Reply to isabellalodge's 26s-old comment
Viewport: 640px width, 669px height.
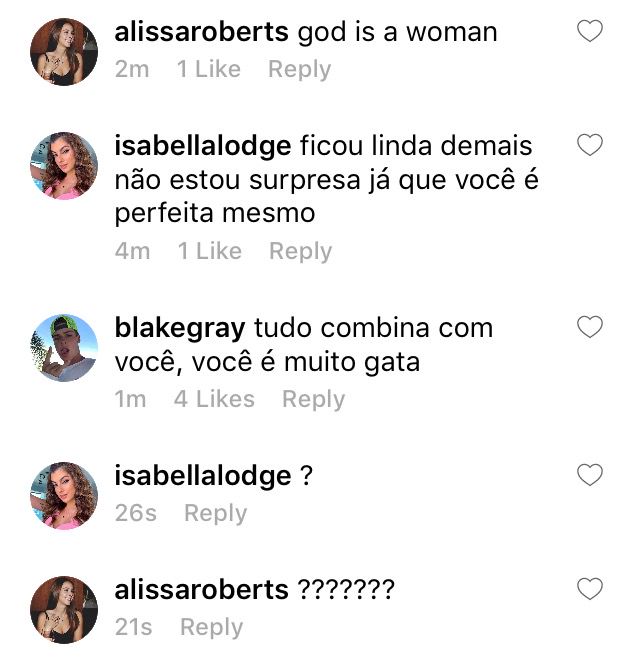click(x=215, y=513)
